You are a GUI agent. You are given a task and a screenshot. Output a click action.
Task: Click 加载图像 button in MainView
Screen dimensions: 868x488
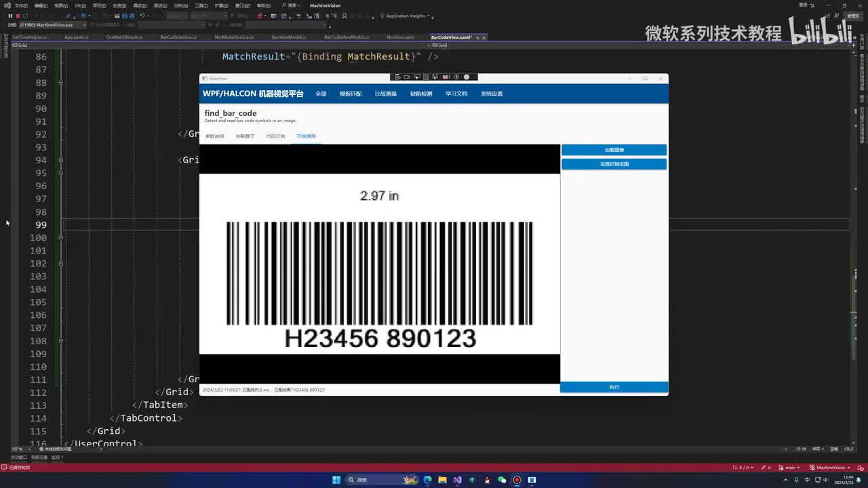point(614,150)
